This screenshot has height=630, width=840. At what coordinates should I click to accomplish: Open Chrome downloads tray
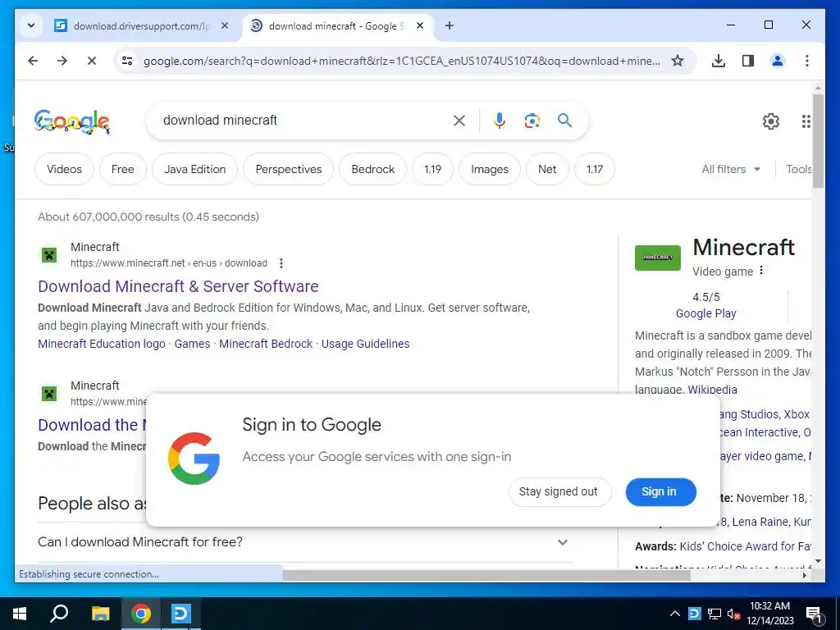719,61
